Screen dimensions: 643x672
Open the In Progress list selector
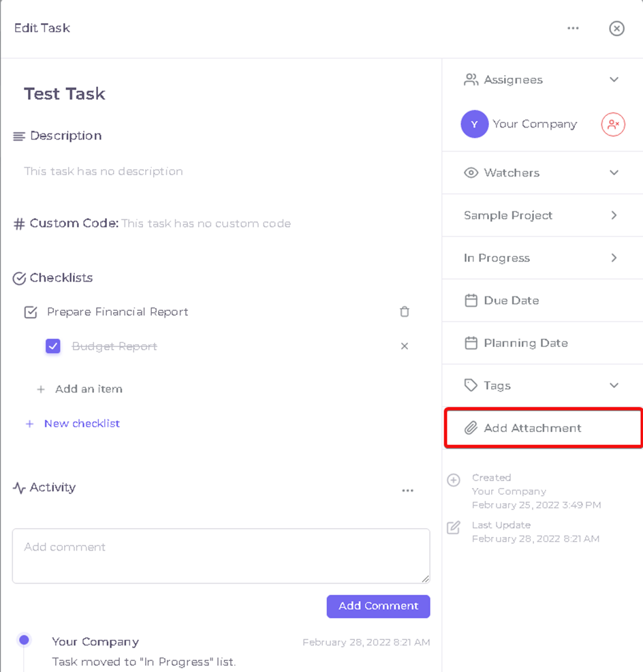point(542,258)
